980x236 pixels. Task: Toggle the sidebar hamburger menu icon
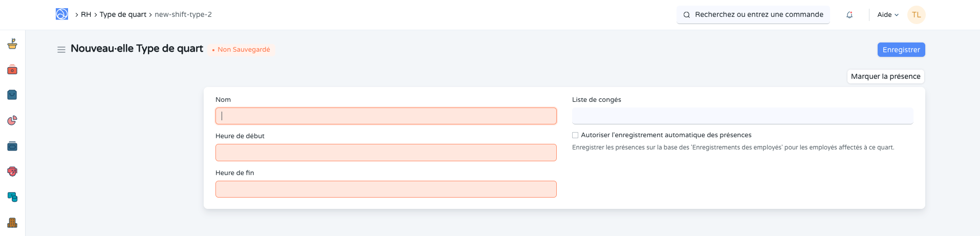61,50
